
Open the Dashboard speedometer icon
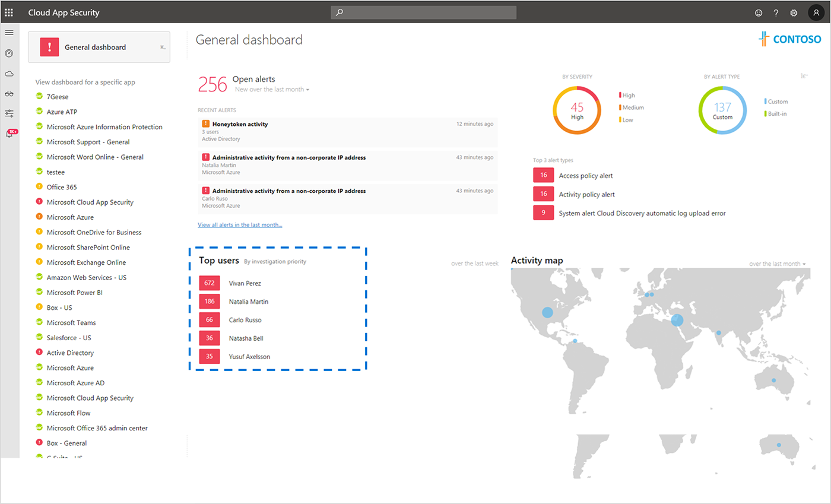click(9, 53)
